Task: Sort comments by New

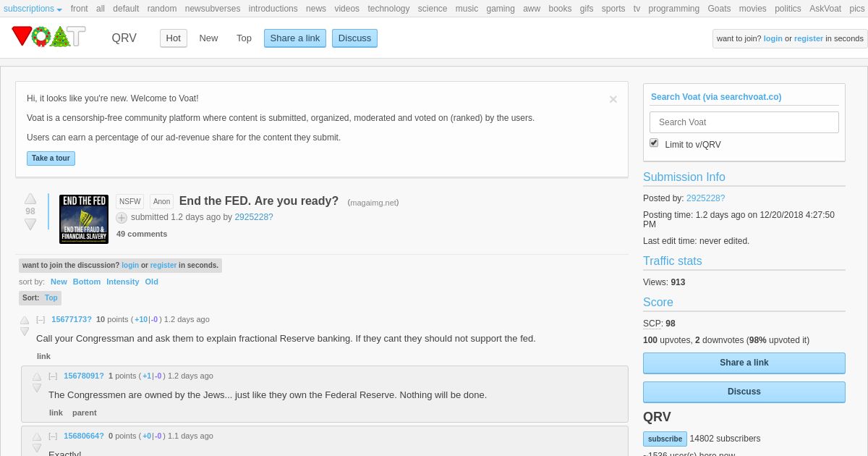Action: [59, 282]
